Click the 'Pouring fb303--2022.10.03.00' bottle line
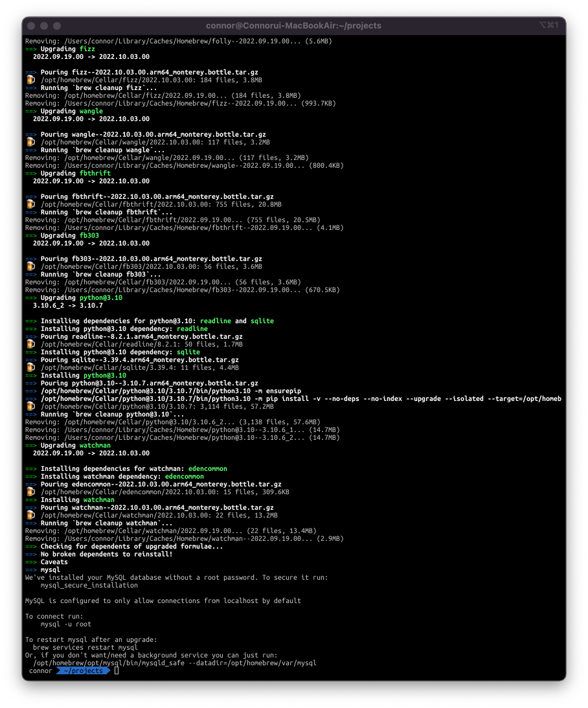Image resolution: width=588 pixels, height=708 pixels. [x=144, y=258]
